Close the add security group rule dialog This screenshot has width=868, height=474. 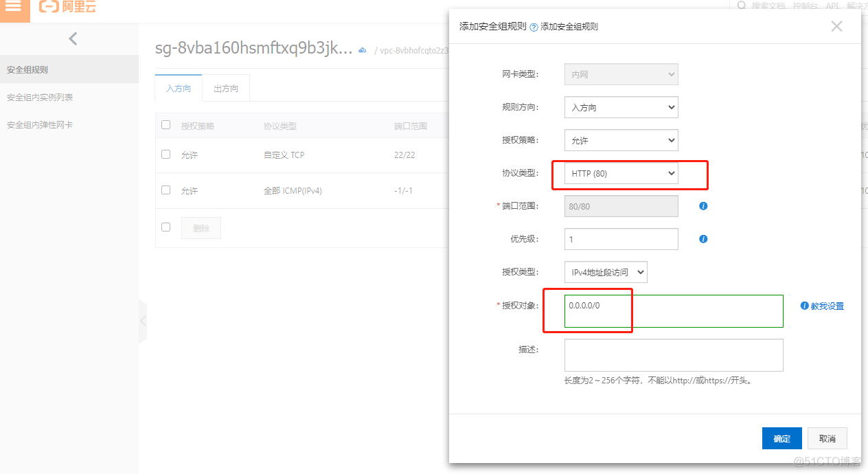(x=836, y=27)
